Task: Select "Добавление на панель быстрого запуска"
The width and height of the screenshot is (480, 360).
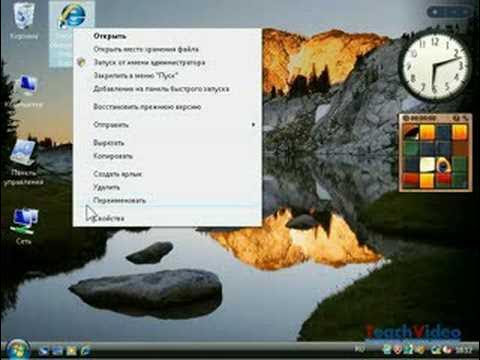Action: [x=167, y=89]
